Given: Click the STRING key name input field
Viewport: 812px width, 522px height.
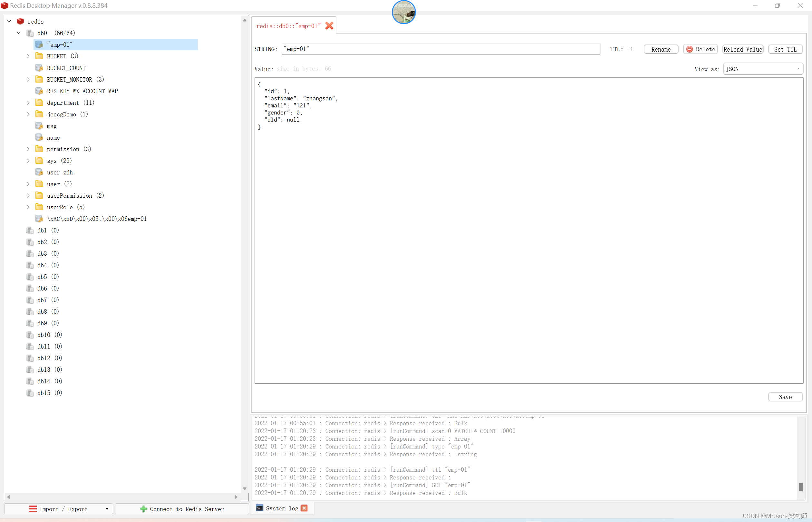Looking at the screenshot, I should click(x=441, y=49).
